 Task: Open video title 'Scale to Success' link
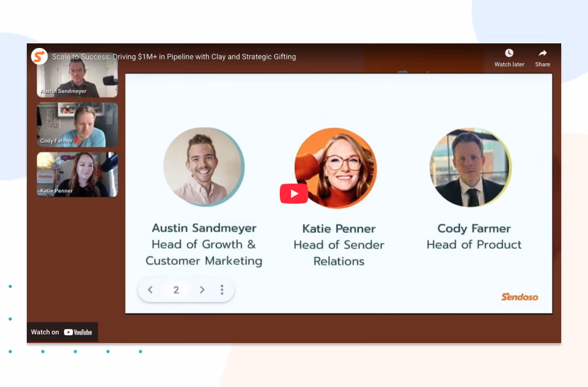point(174,57)
